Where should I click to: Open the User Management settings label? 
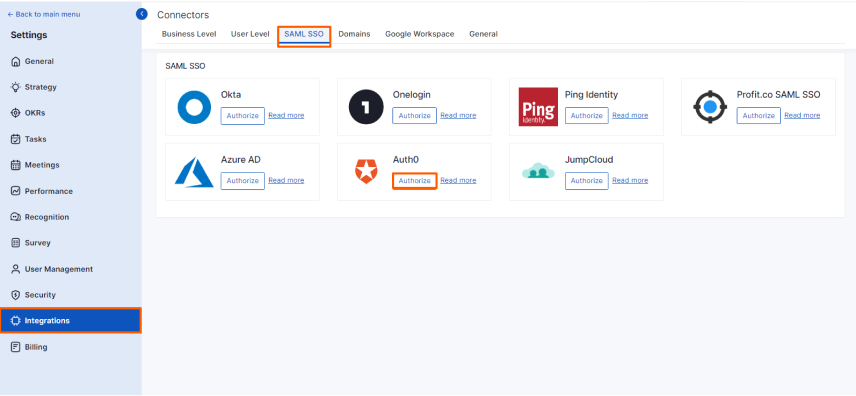point(59,269)
